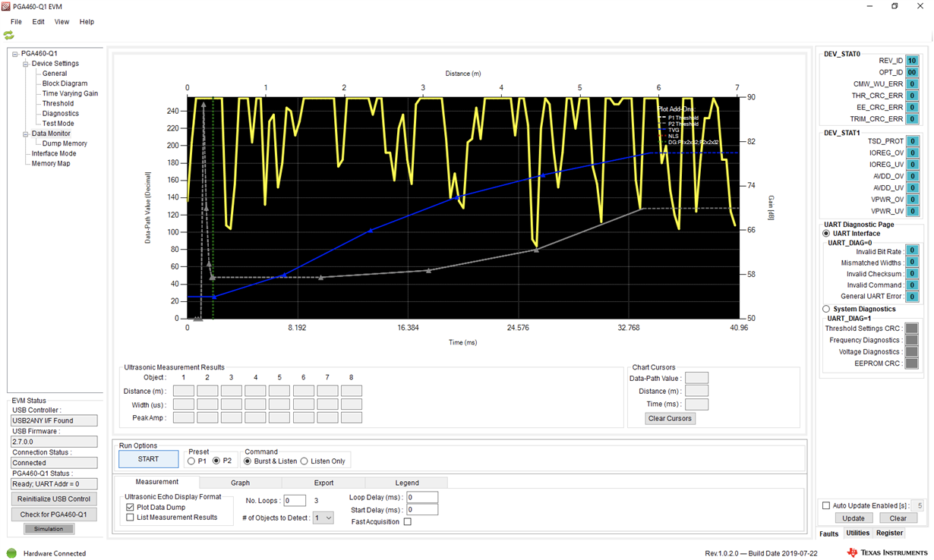Enable the Auto Update checkbox
Screen dimensions: 934x560
[x=826, y=505]
